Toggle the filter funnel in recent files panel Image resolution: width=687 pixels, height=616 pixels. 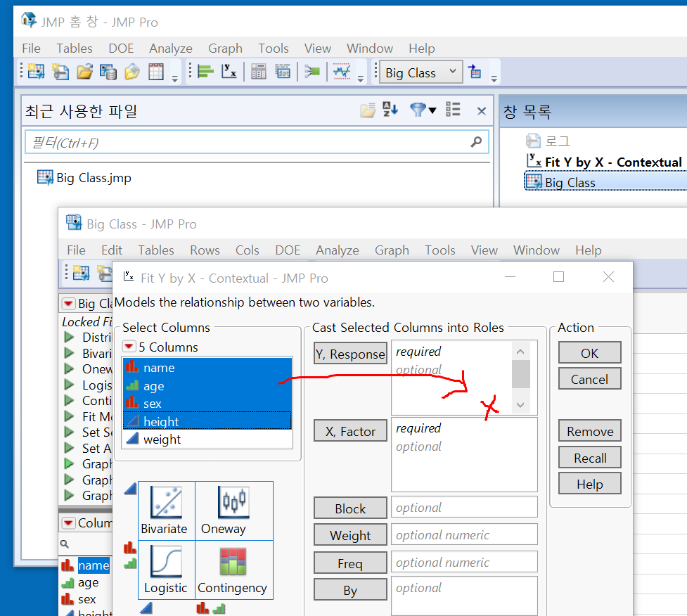pyautogui.click(x=418, y=110)
